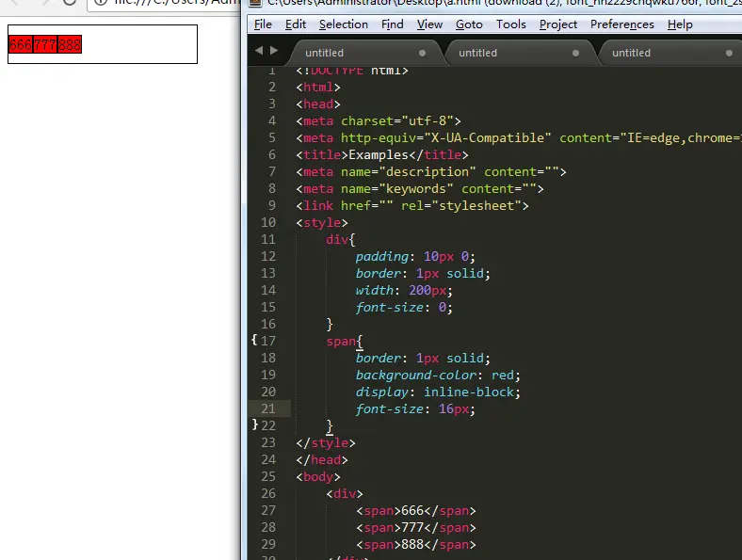Click line number 10 in the gutter
Viewport: 742px width, 560px height.
267,222
